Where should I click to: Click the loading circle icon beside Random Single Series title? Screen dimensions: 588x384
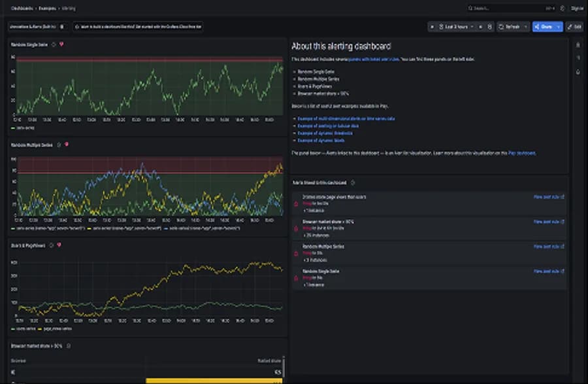[x=54, y=44]
